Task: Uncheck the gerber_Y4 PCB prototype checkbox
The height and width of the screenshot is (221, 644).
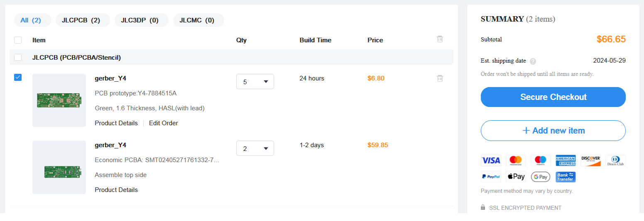Action: (x=18, y=78)
